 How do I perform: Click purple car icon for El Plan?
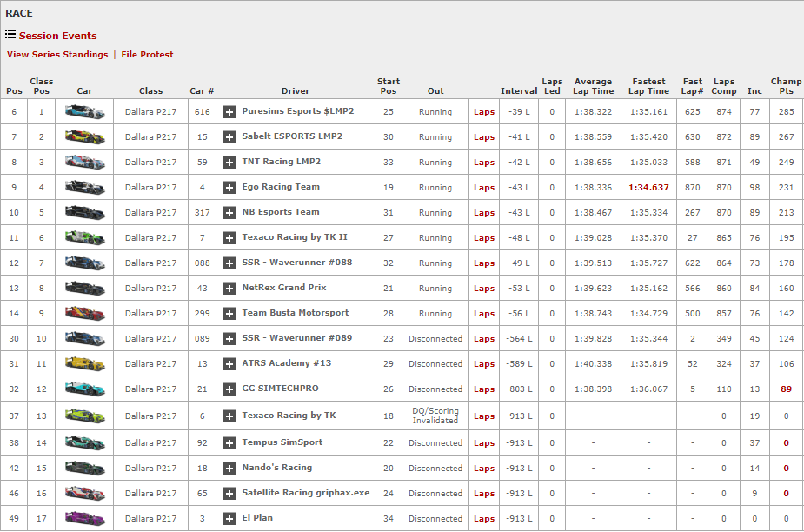click(84, 518)
